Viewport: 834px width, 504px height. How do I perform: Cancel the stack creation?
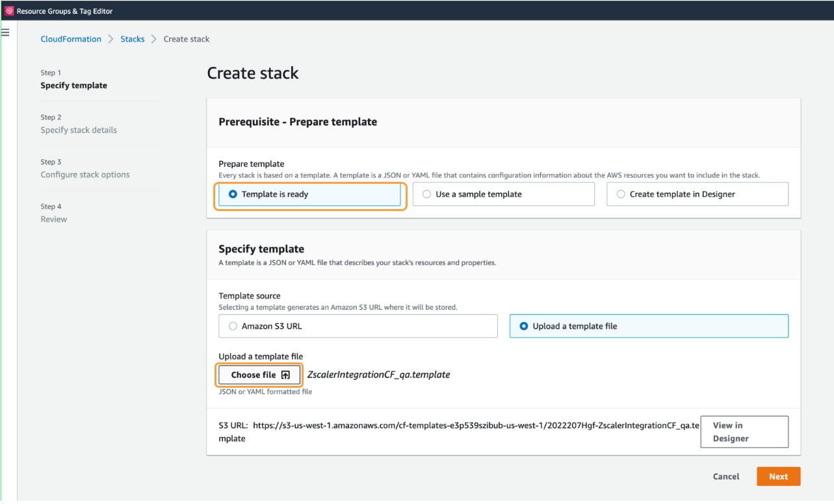[725, 476]
